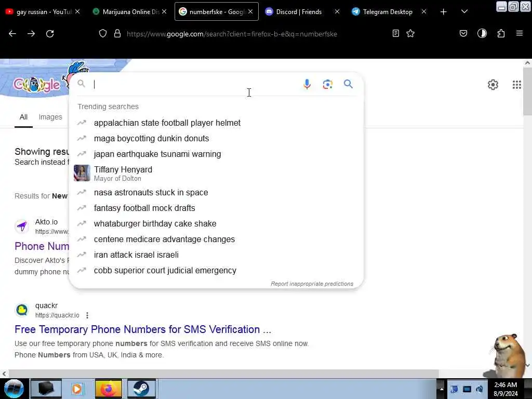Choose suggestion nasa astronauts stuck in space
The height and width of the screenshot is (399, 532).
[216, 192]
